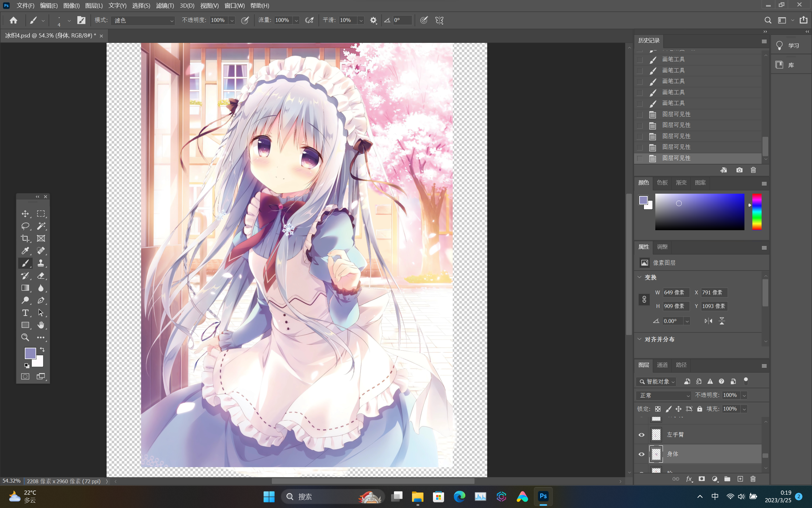This screenshot has width=812, height=508.
Task: Toggle pressure for opacity button
Action: coord(245,21)
